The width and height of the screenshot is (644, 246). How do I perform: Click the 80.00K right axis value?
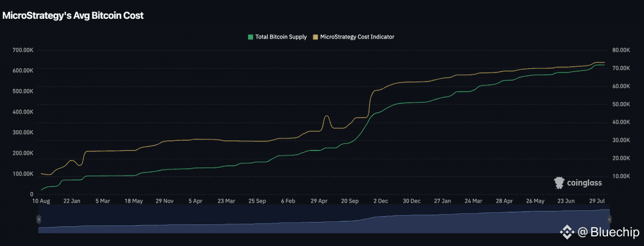[620, 50]
